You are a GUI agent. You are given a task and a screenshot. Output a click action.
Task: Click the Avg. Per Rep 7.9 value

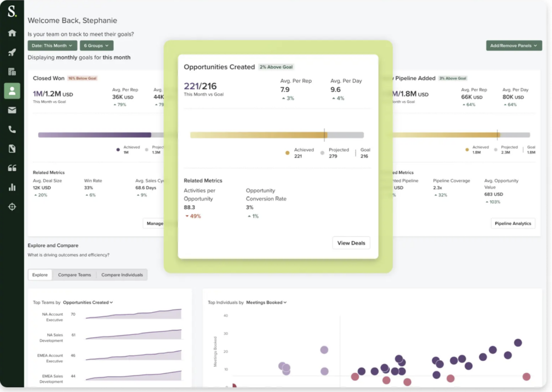click(x=285, y=89)
